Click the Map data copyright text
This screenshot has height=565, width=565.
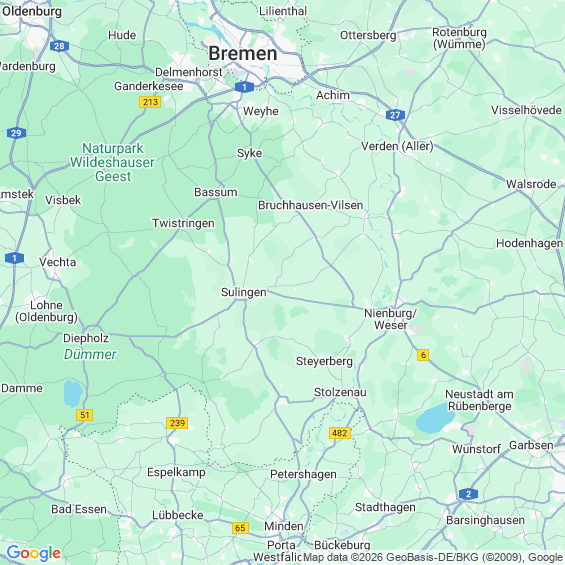pos(433,557)
